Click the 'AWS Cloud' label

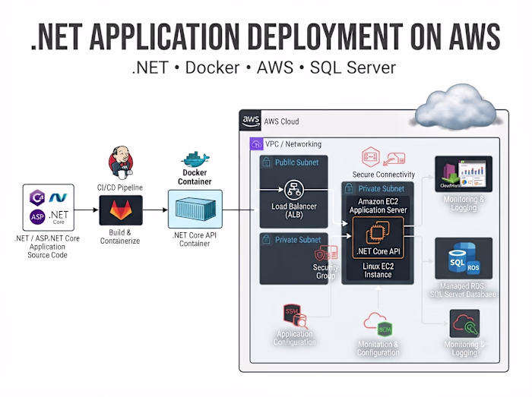click(282, 121)
